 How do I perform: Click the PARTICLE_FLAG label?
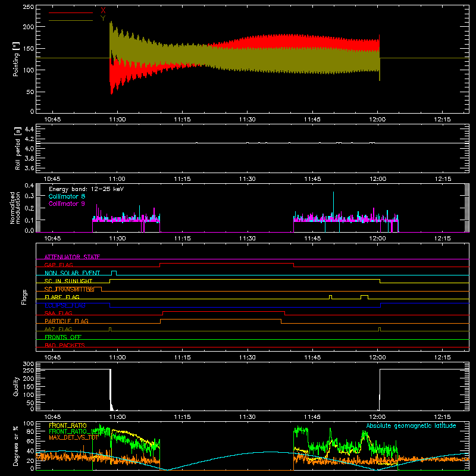67,321
